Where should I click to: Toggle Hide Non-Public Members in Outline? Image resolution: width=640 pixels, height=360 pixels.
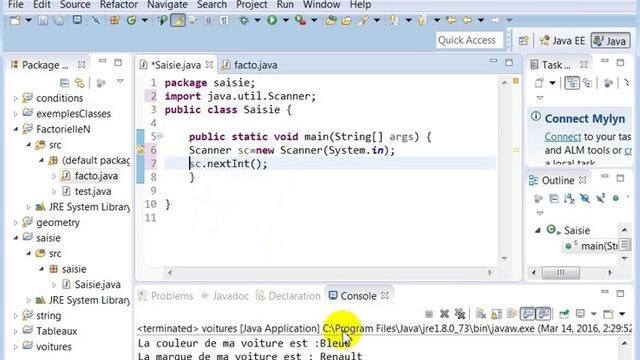(616, 199)
